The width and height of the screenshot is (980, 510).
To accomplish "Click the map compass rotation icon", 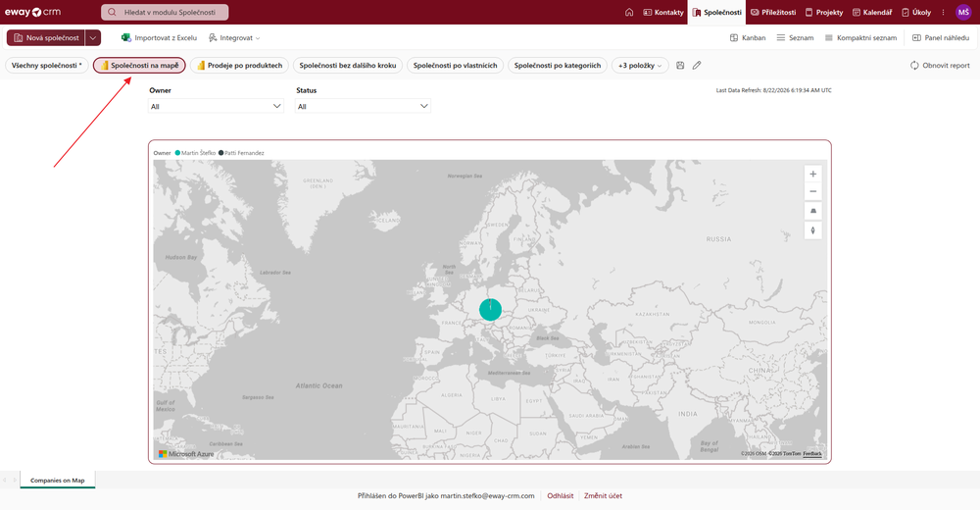I will coord(812,230).
